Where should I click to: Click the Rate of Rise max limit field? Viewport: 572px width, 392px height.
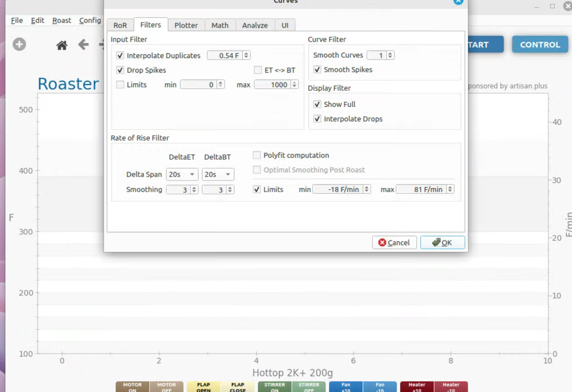(421, 190)
